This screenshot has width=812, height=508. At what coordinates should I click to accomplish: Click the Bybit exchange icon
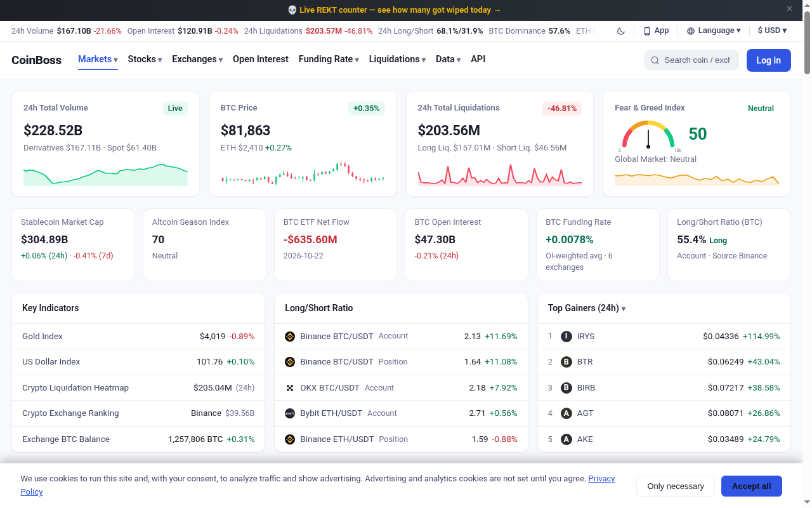(x=290, y=413)
